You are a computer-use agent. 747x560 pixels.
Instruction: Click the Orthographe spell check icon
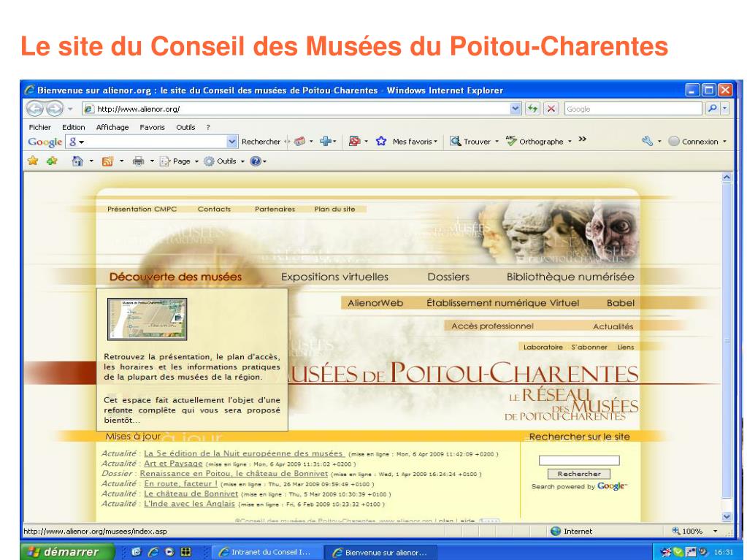(x=511, y=141)
